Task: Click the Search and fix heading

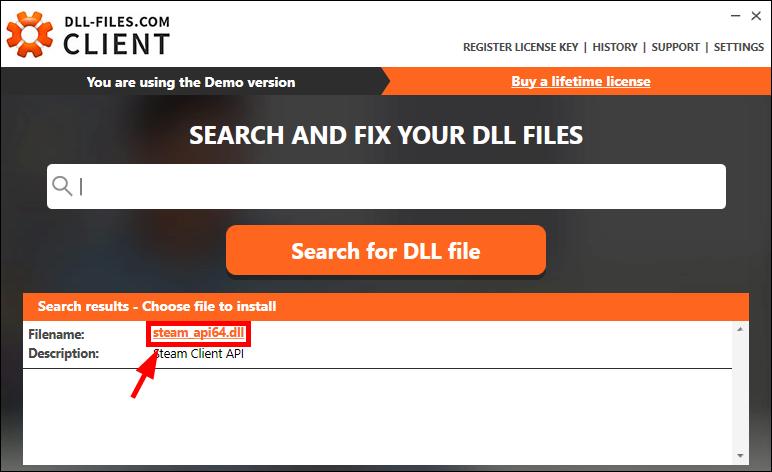Action: (386, 135)
